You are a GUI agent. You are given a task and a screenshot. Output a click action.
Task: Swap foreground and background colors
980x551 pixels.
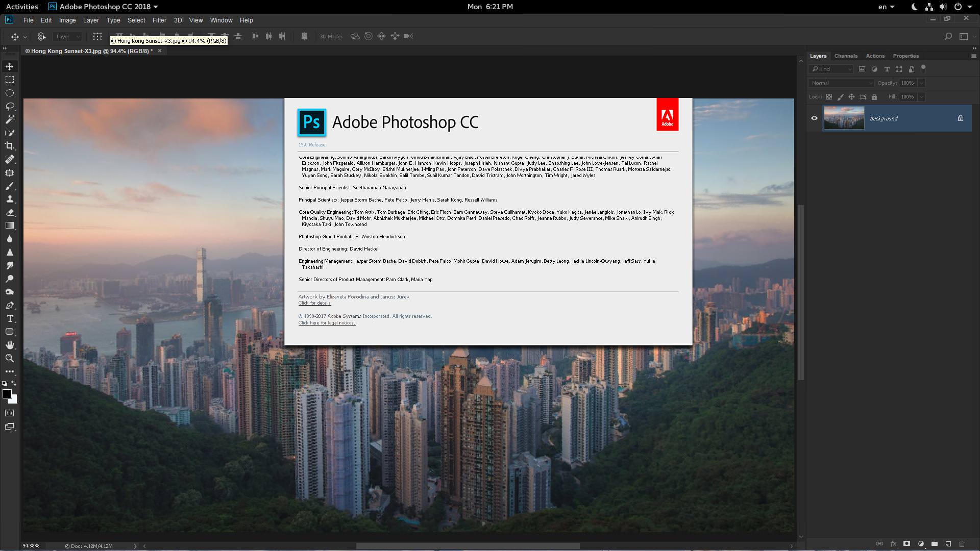pos(14,383)
